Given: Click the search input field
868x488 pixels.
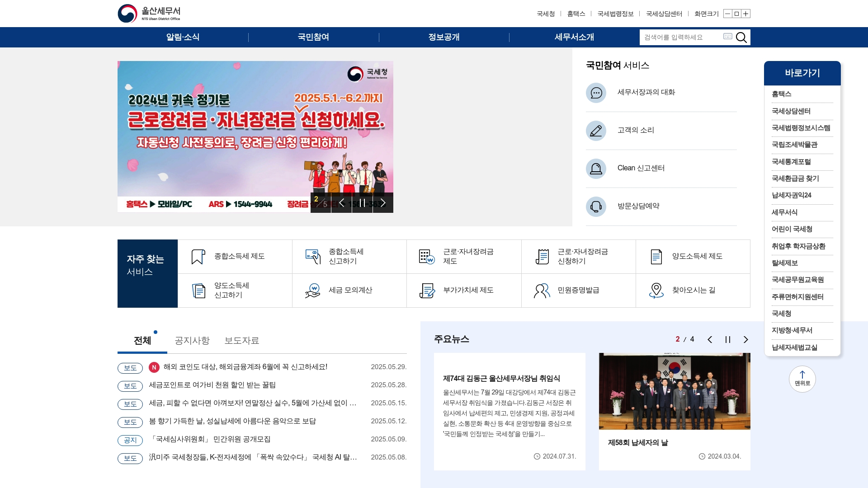Looking at the screenshot, I should click(x=682, y=37).
